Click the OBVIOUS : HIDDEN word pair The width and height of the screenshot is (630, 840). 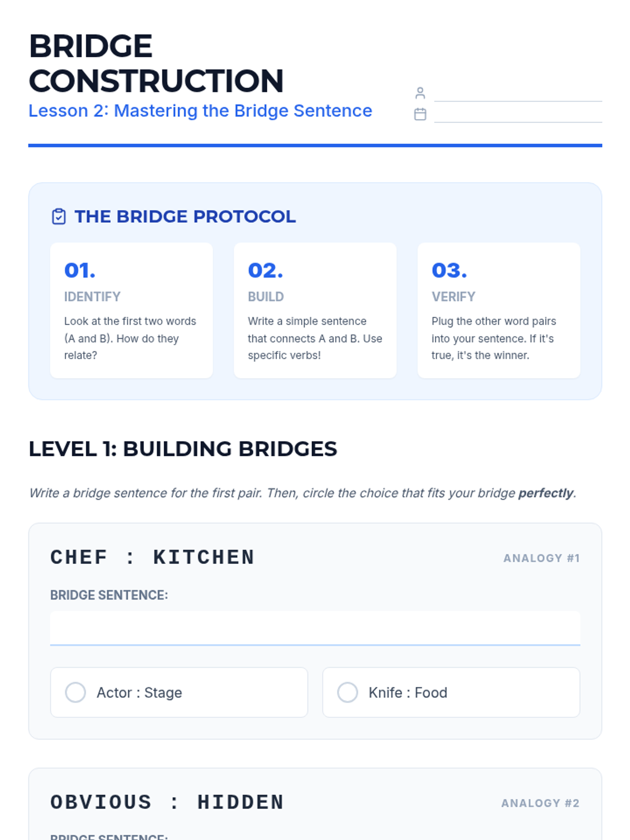tap(167, 802)
